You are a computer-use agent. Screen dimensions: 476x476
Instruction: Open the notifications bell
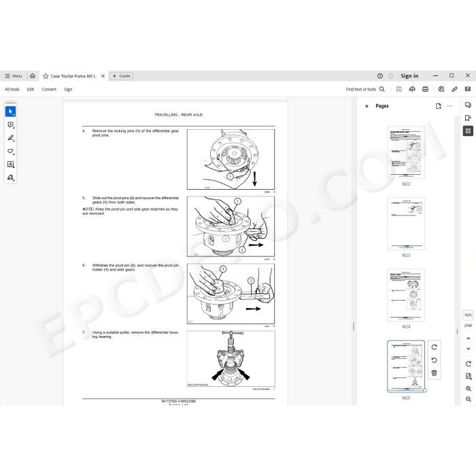pyautogui.click(x=391, y=76)
